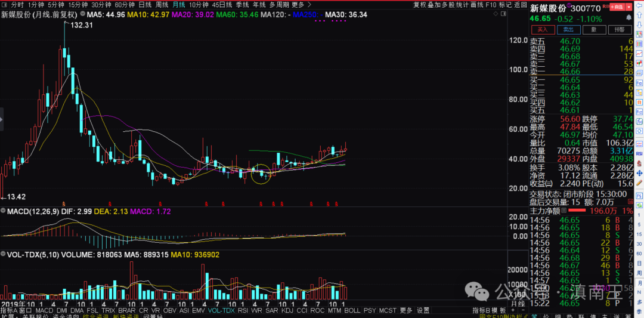The image size is (644, 318).
Task: Switch to 60 minute period in sidebar
Action: (x=638, y=253)
